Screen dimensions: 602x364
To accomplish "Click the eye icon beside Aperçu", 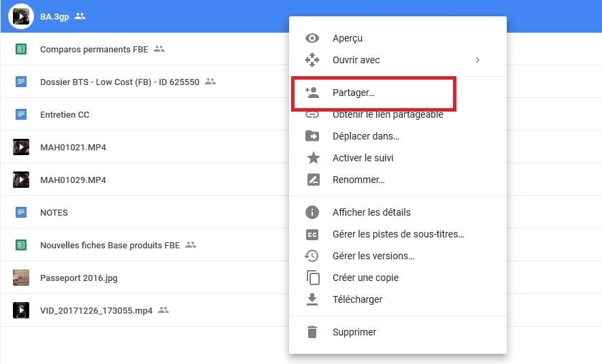I will coord(312,38).
